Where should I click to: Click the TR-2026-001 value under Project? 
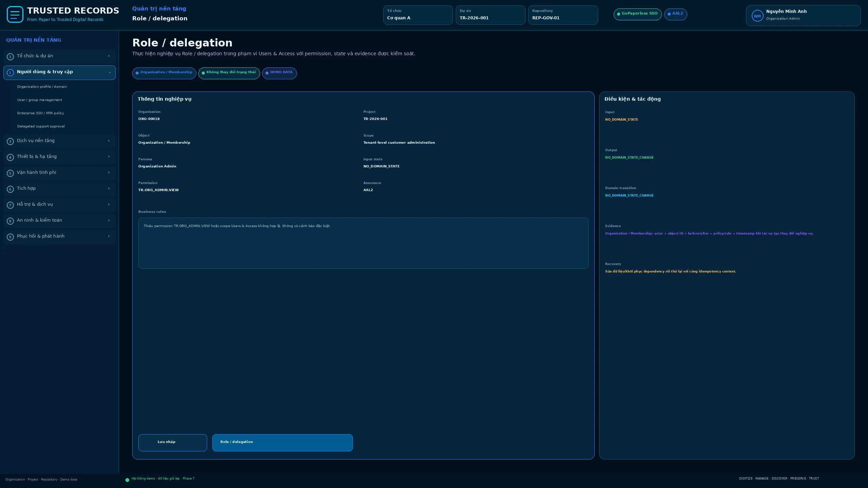375,119
